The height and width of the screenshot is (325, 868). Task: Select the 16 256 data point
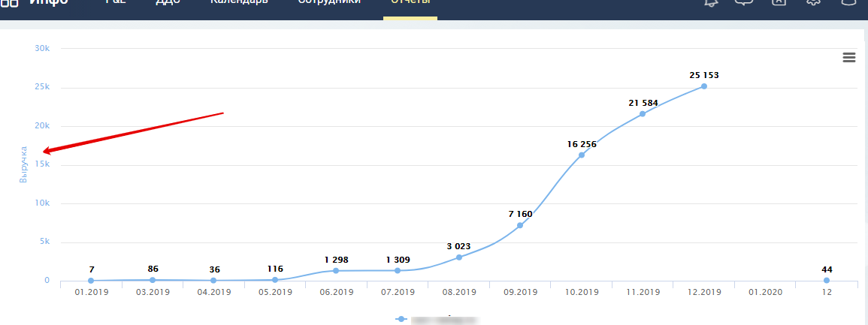[581, 155]
